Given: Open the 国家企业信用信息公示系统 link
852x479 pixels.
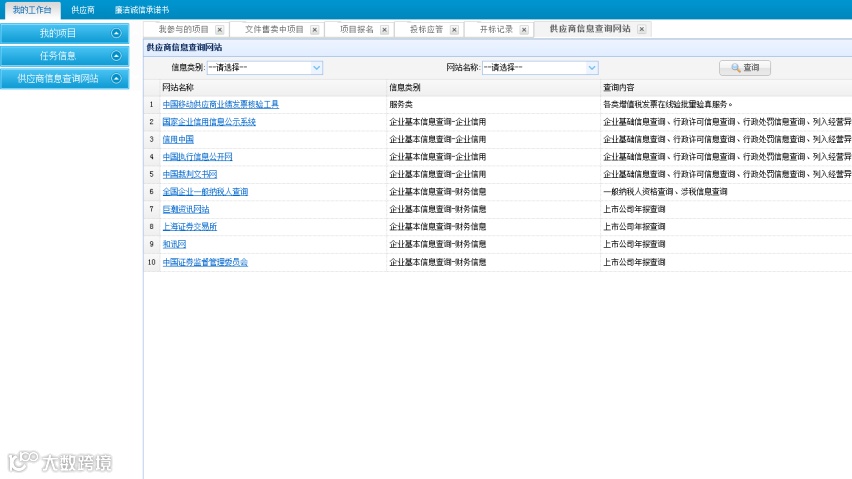Looking at the screenshot, I should [209, 122].
